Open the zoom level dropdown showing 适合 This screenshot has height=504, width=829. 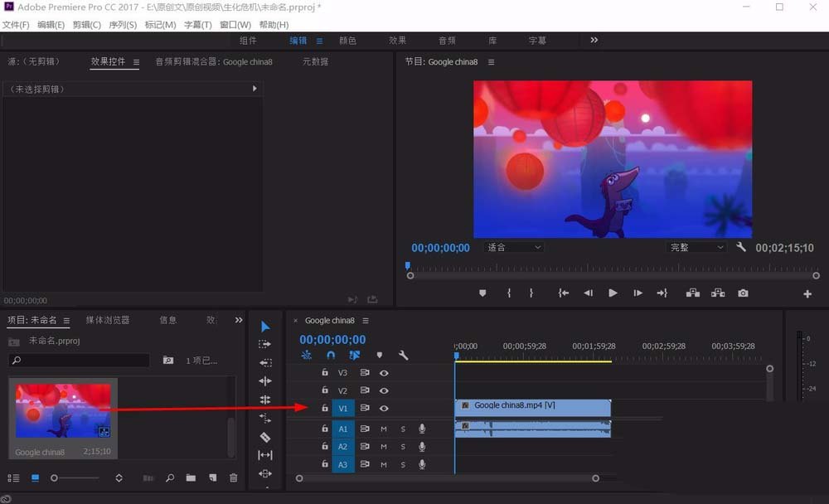(x=513, y=247)
